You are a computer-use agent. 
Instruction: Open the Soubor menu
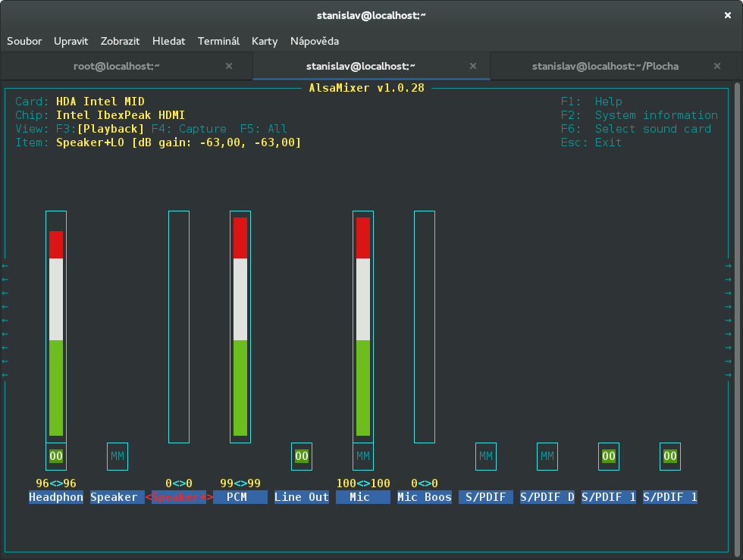click(x=24, y=41)
